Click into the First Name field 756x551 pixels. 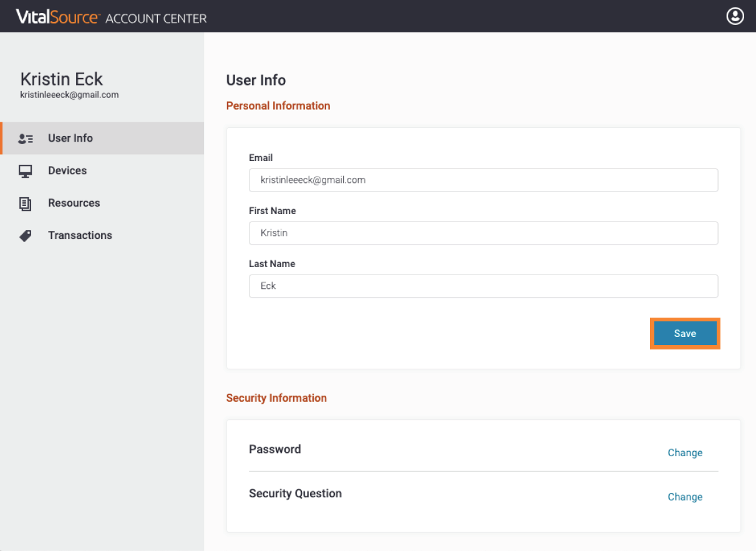point(483,233)
